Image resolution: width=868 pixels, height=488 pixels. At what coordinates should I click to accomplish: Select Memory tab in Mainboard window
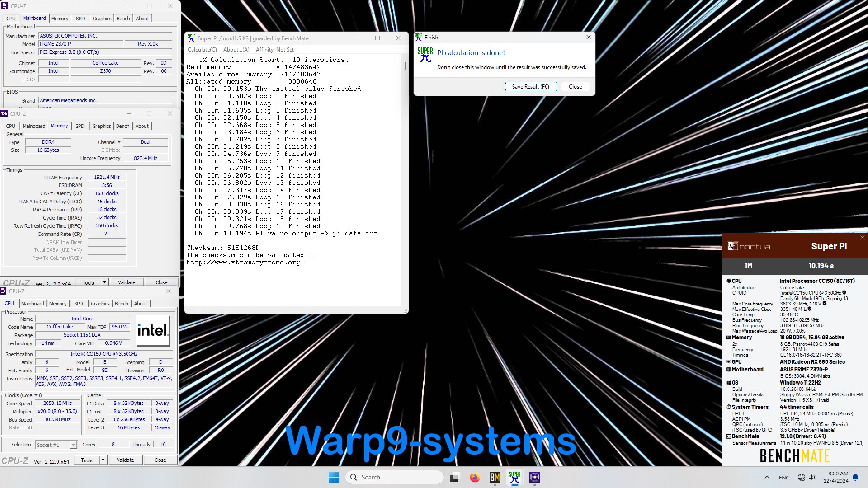(x=60, y=19)
